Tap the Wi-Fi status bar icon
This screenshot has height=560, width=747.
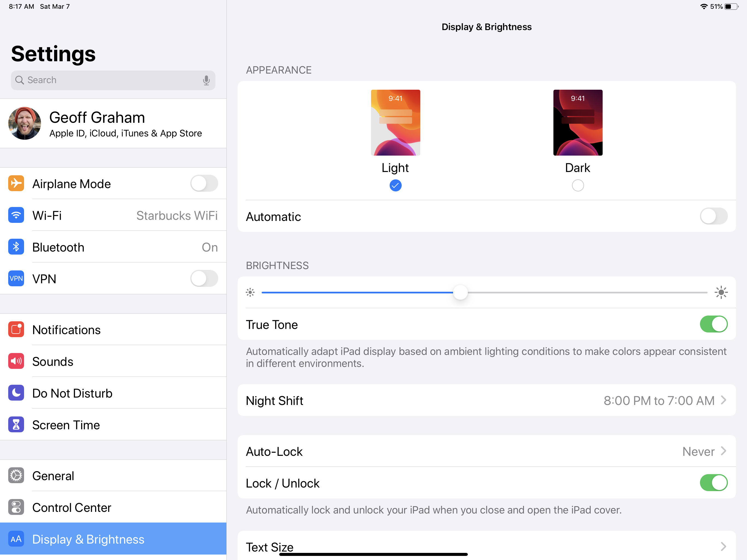click(704, 6)
